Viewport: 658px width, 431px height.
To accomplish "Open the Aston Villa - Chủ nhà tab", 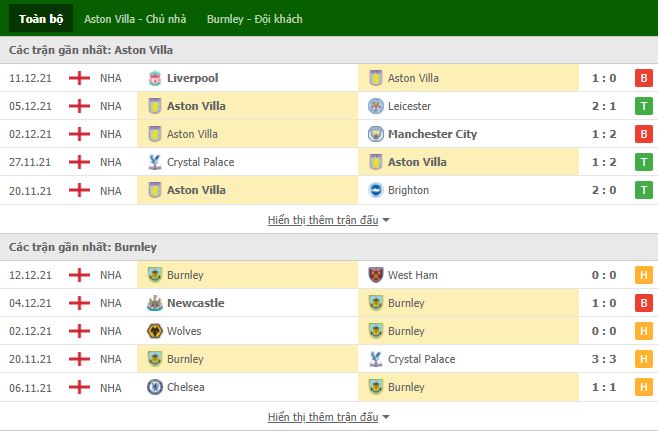I will [x=135, y=19].
